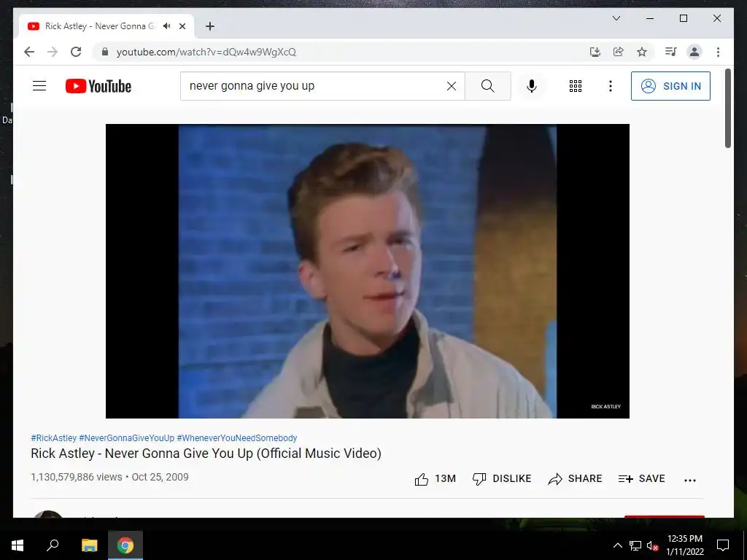Click the video title text
747x560 pixels.
[206, 454]
